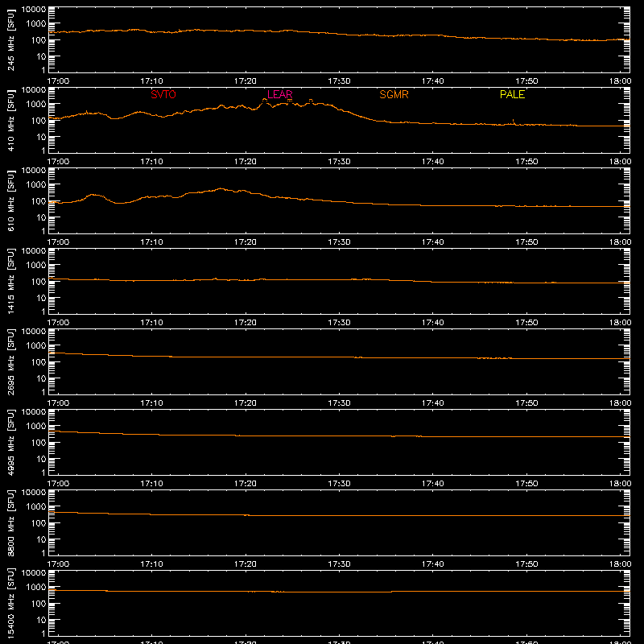
Task: Click the 17:40 tick label below the 1415 MHz panel
Action: [433, 323]
